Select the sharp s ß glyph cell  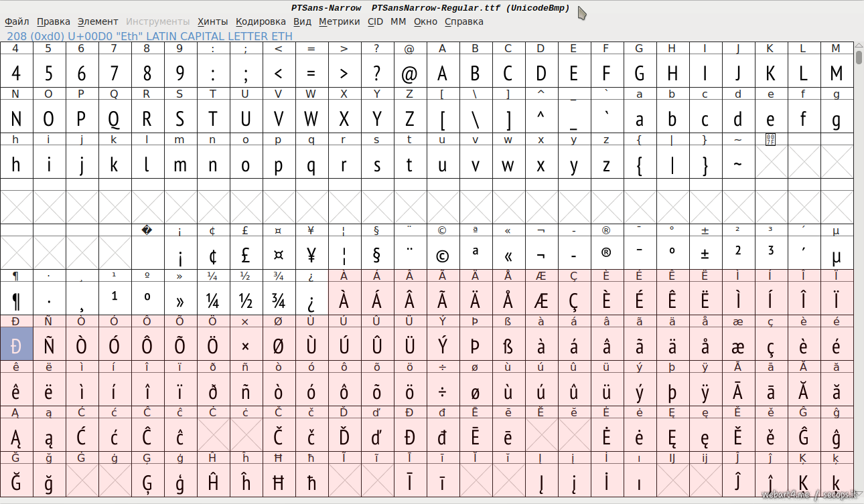(508, 346)
